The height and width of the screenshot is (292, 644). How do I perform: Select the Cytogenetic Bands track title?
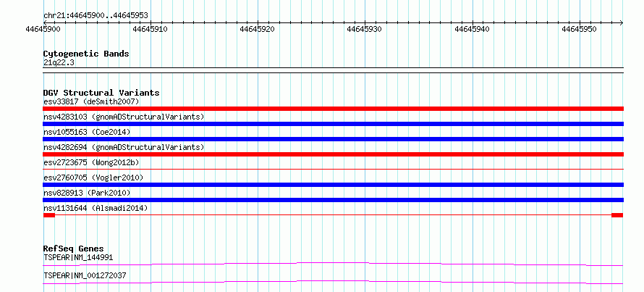coord(86,54)
